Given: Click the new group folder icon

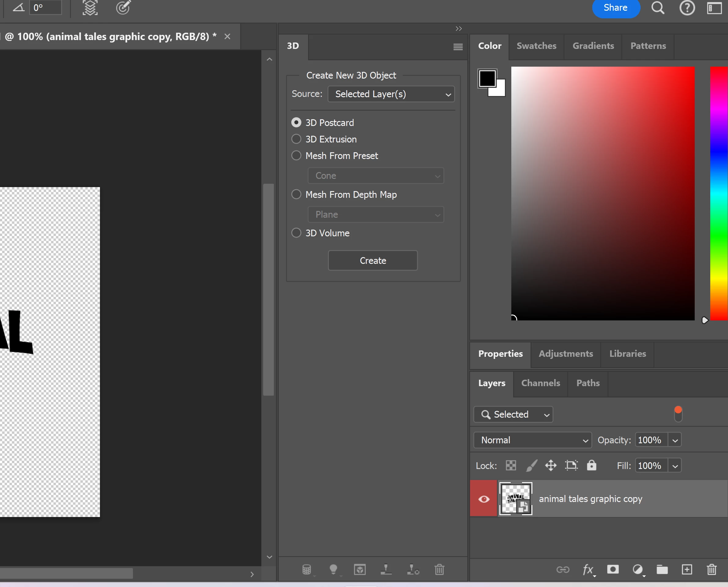Looking at the screenshot, I should point(662,569).
